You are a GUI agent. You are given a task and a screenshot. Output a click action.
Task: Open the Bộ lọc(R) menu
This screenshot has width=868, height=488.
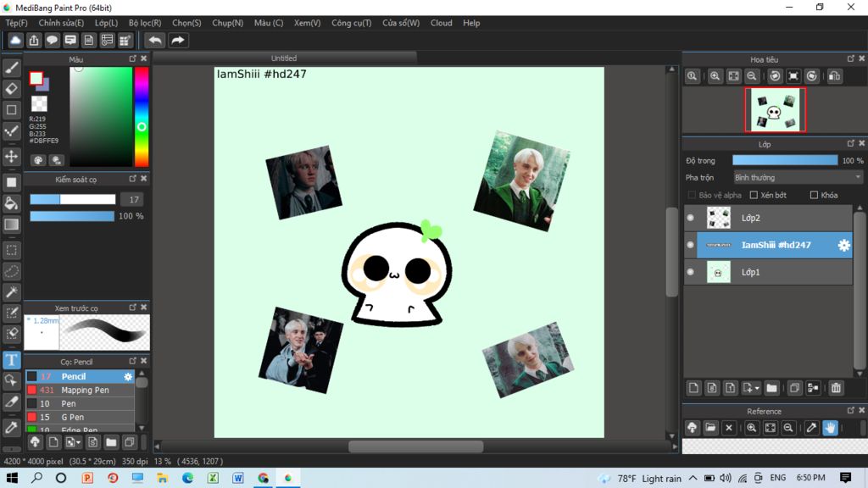click(x=145, y=23)
